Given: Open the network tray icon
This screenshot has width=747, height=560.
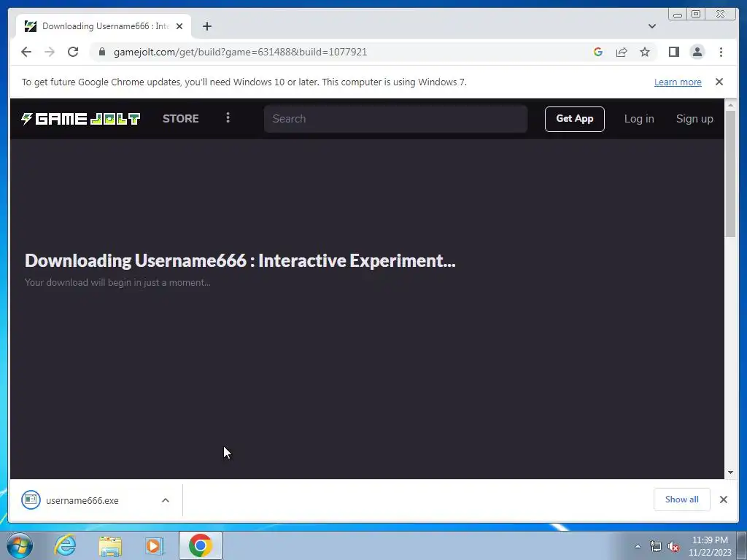Looking at the screenshot, I should [656, 546].
